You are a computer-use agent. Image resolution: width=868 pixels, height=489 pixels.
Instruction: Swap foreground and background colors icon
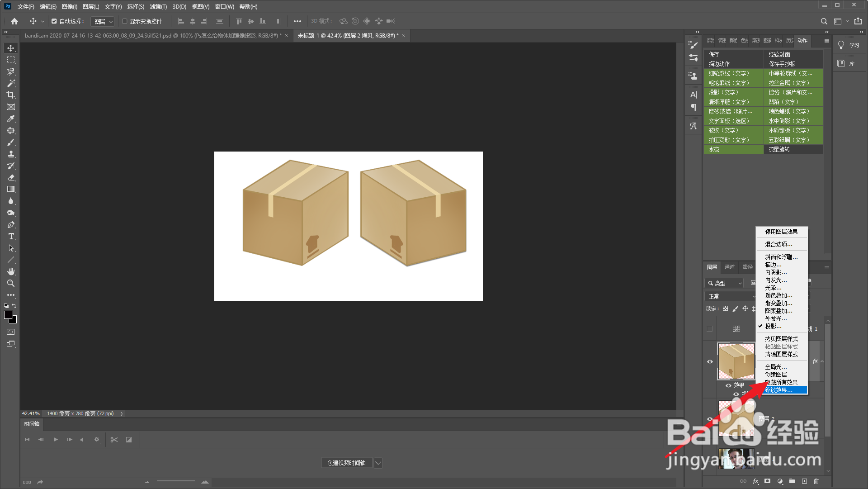tap(14, 306)
